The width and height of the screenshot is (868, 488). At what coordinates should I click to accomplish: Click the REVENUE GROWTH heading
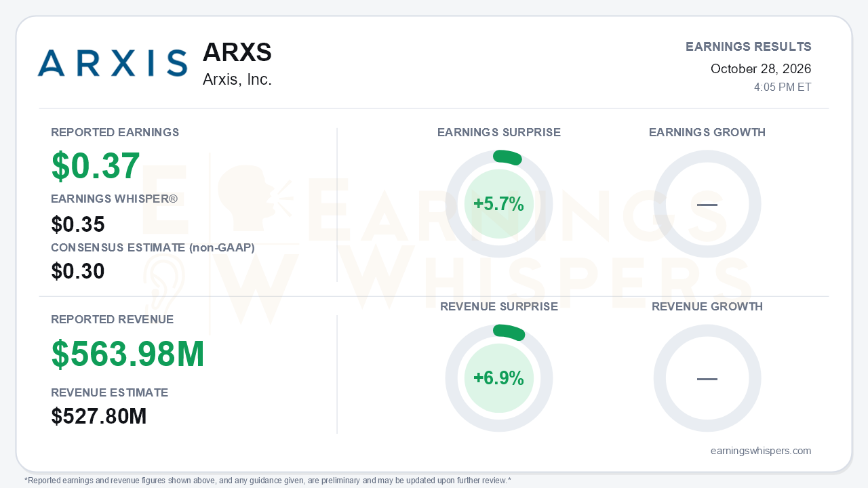click(707, 306)
